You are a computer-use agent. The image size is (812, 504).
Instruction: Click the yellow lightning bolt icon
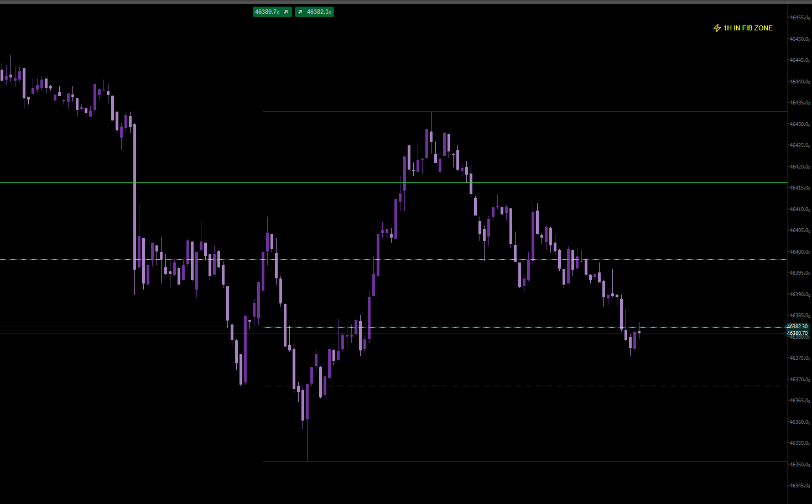[717, 28]
